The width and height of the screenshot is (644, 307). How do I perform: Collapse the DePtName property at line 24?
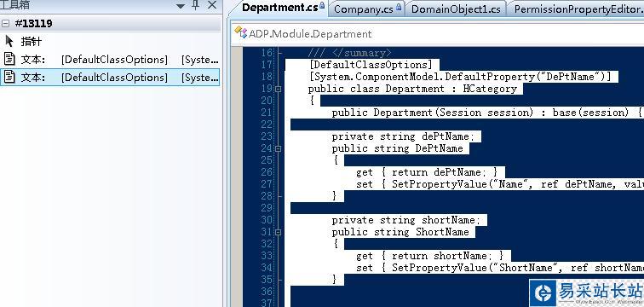(278, 148)
